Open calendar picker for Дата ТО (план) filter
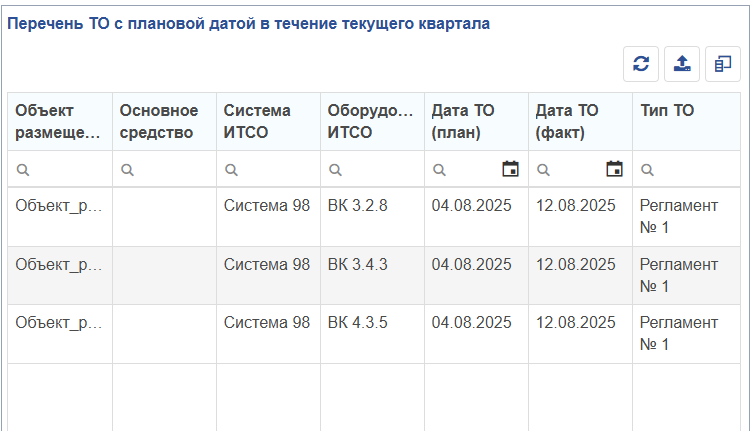This screenshot has height=431, width=752. pos(510,169)
